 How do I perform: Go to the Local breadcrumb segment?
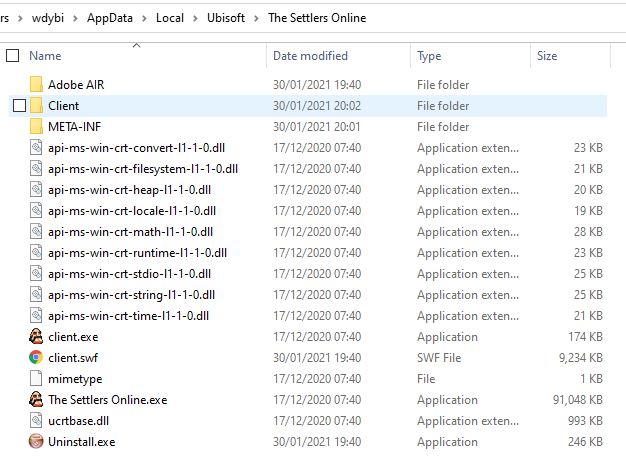pyautogui.click(x=171, y=18)
